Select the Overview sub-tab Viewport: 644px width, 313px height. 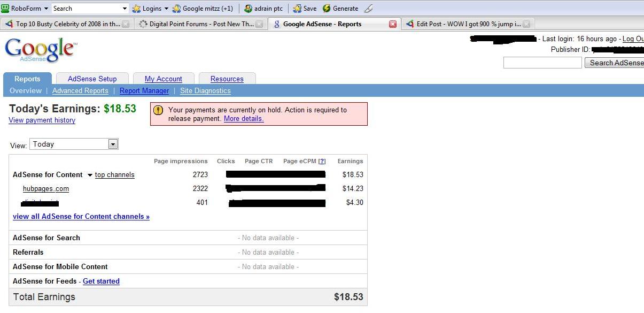[26, 91]
